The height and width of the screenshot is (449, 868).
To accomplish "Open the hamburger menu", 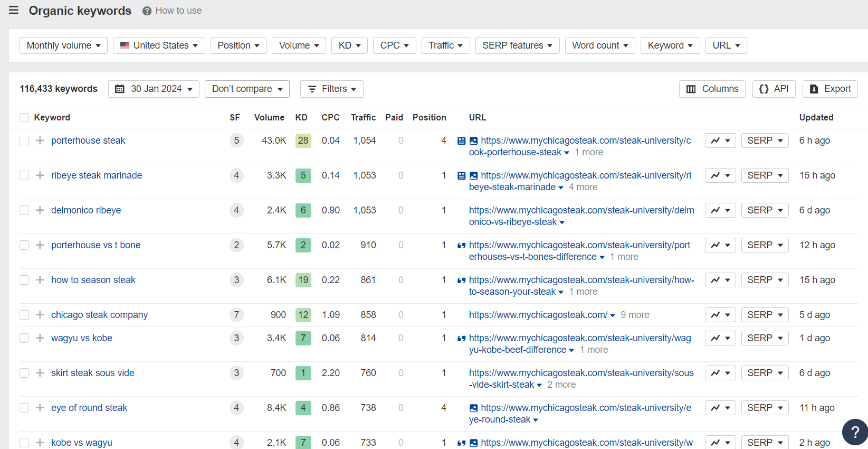I will click(14, 10).
